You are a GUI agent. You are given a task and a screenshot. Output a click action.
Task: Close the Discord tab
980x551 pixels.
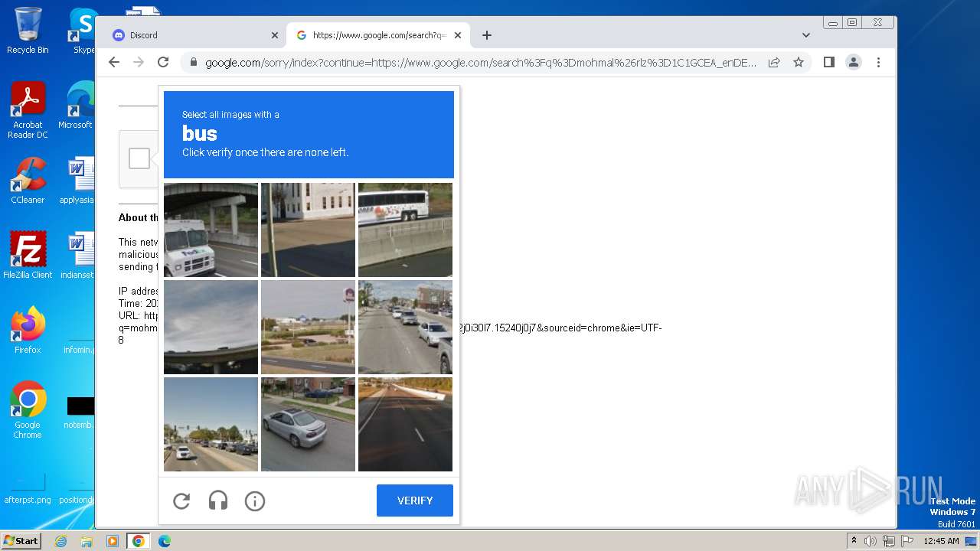point(275,35)
